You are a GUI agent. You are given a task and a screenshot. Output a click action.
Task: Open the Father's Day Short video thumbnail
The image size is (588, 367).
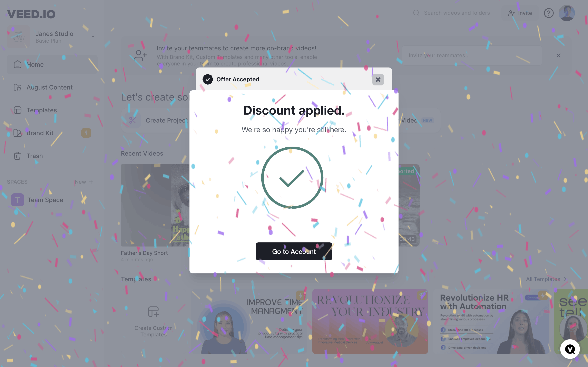[155, 205]
